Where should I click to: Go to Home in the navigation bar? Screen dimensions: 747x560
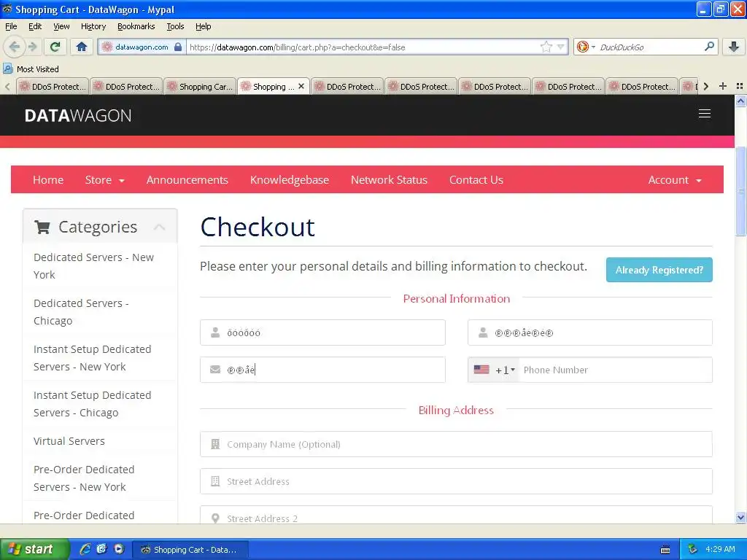coord(48,180)
